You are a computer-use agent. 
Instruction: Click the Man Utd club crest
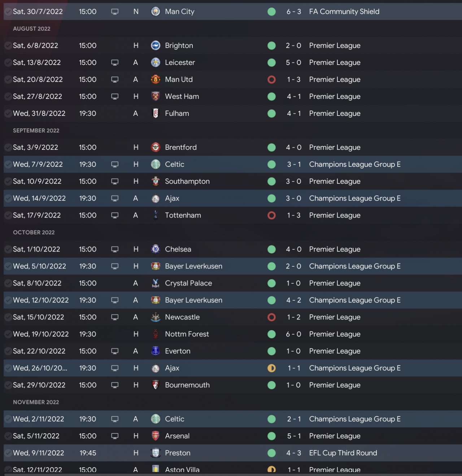pos(156,79)
